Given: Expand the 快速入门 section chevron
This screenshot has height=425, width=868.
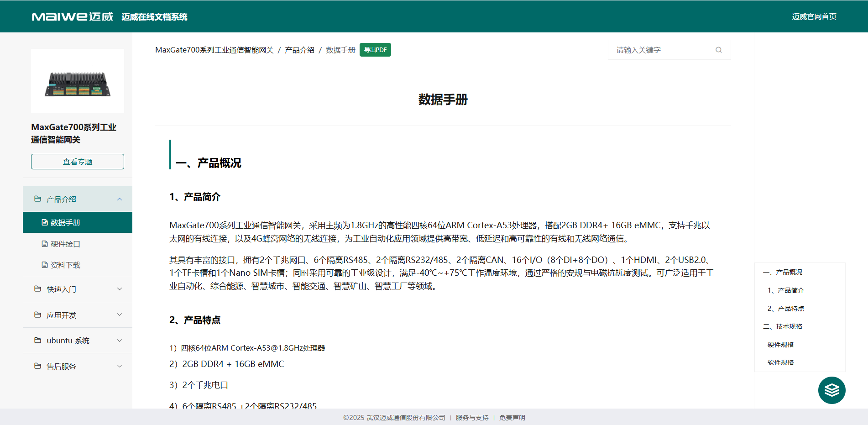Looking at the screenshot, I should [x=120, y=289].
